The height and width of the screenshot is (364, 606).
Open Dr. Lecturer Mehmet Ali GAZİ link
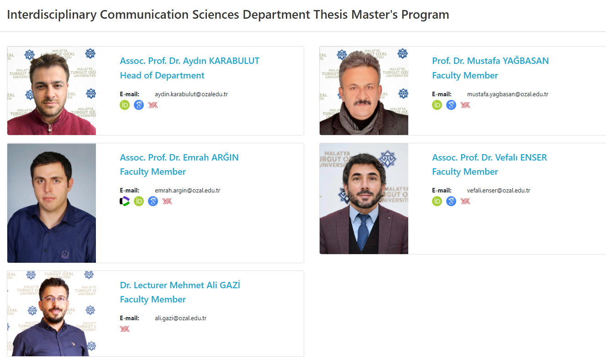point(180,285)
